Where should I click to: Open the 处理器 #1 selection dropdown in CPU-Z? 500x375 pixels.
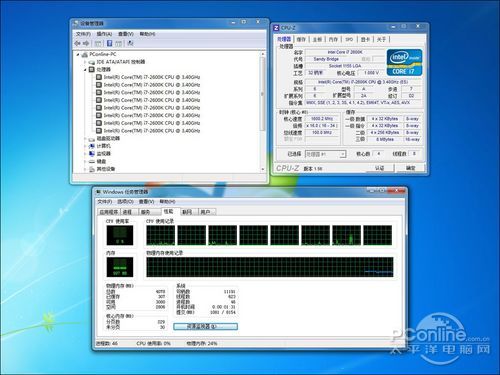342,154
